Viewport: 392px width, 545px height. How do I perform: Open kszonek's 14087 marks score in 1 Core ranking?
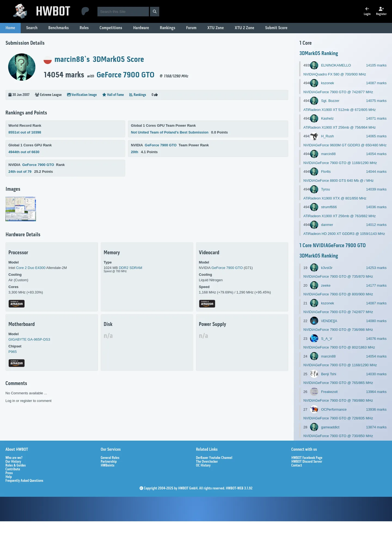click(376, 83)
